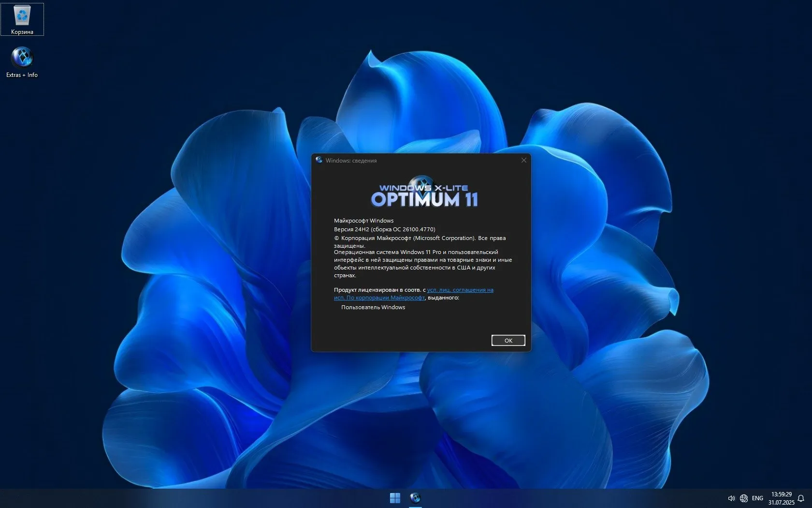Click the small Windows icon in the dialog title bar
This screenshot has height=508, width=812.
(x=319, y=160)
